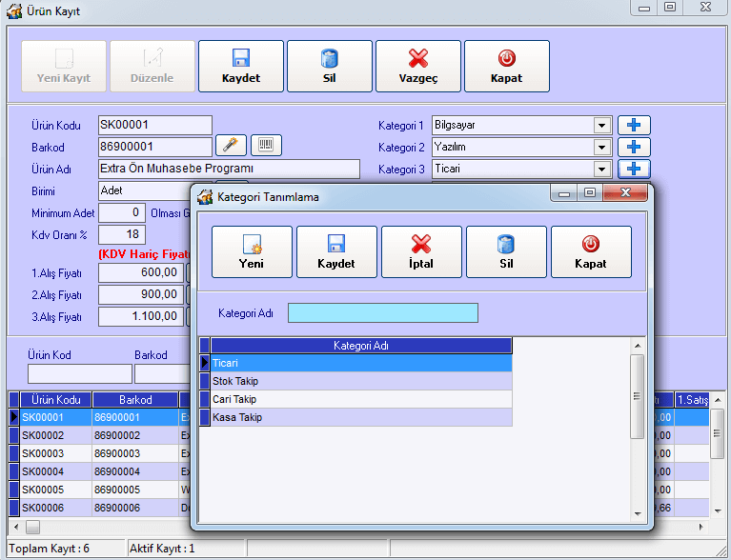Click the 3.Alış Fiyatı field

pos(141,317)
